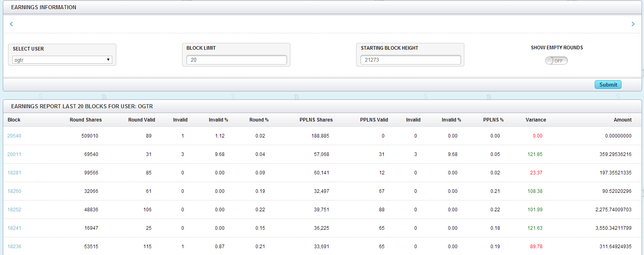Screen dimensions: 644x255
Task: Open block 20011 link
Action: (14, 154)
